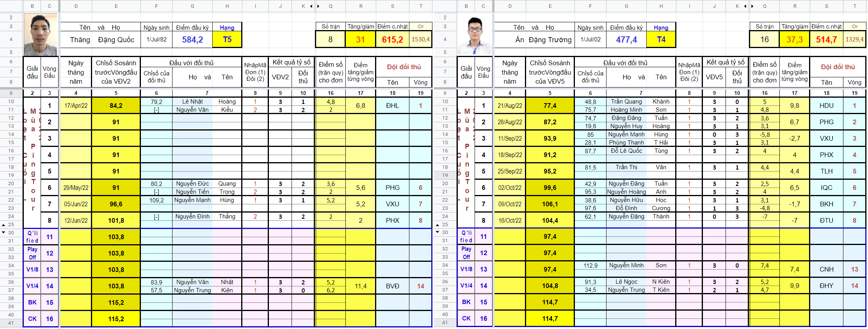The height and width of the screenshot is (329, 868).
Task: Select the BK round label in left sheet
Action: coord(32,303)
